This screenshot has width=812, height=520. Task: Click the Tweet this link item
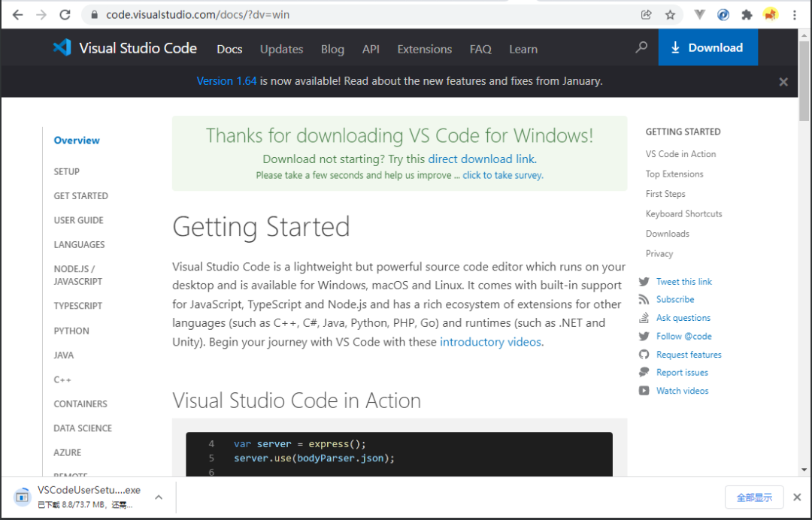click(x=683, y=282)
